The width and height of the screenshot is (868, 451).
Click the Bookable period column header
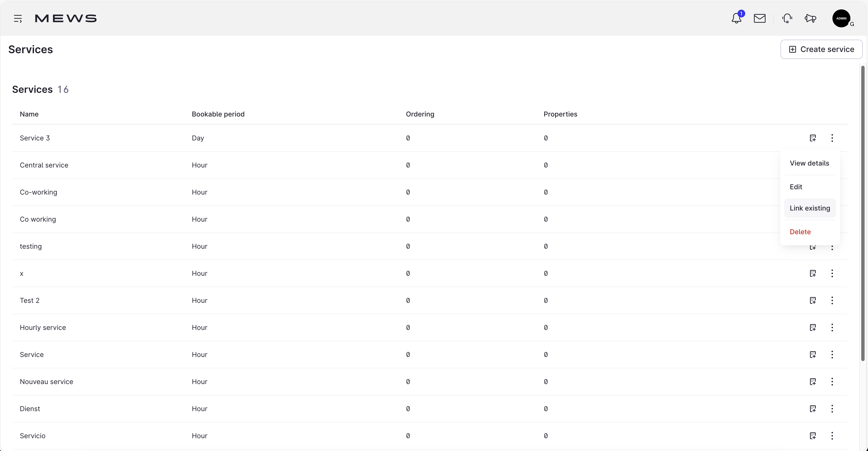point(218,114)
